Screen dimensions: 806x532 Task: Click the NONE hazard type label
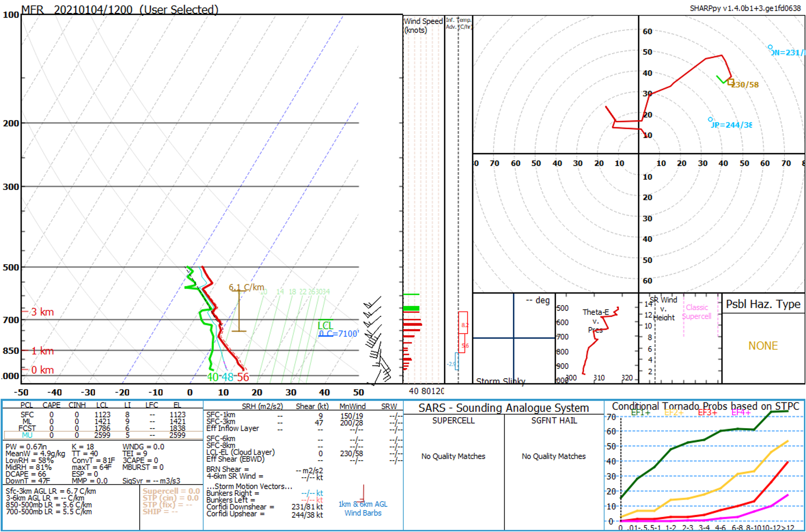[763, 346]
